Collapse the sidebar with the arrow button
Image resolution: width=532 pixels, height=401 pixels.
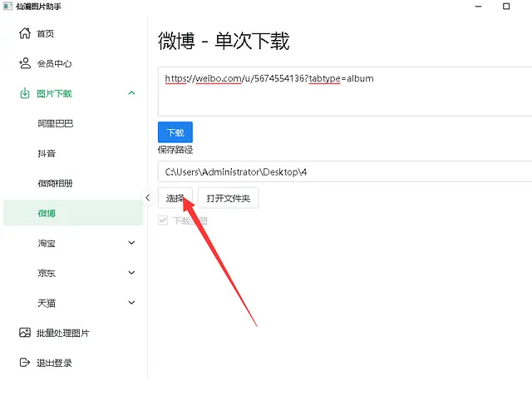[x=148, y=198]
